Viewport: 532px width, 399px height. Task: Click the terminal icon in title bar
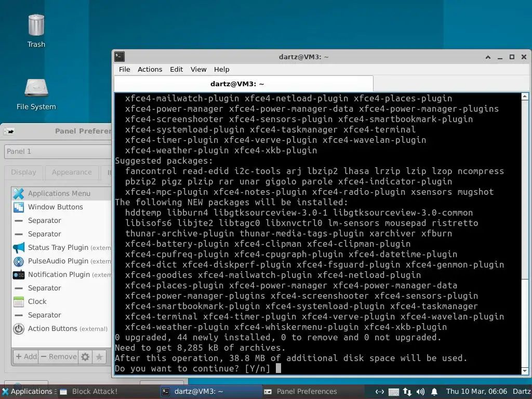[119, 57]
